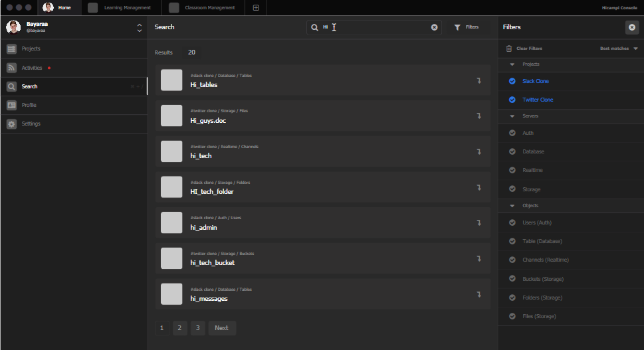The image size is (644, 350).
Task: Clear the search field text
Action: click(435, 27)
